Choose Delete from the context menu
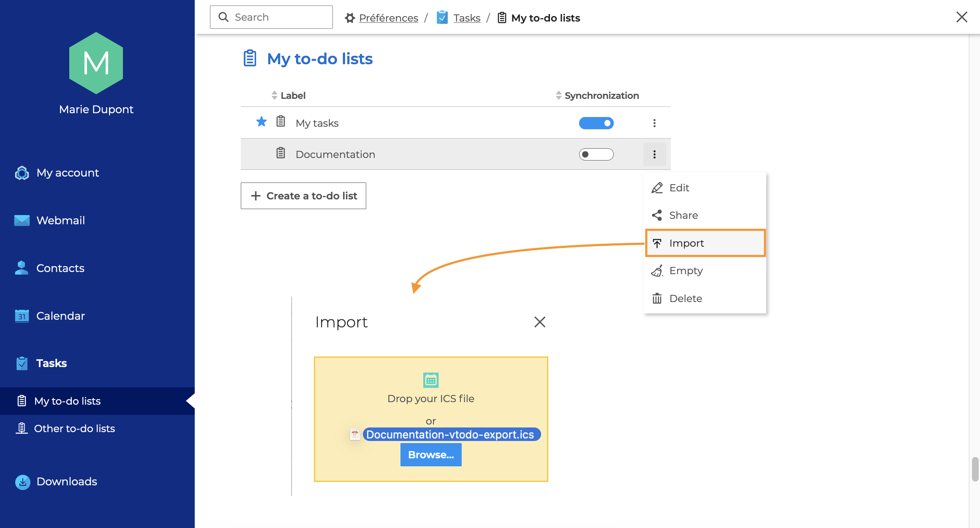The width and height of the screenshot is (980, 528). pos(686,299)
